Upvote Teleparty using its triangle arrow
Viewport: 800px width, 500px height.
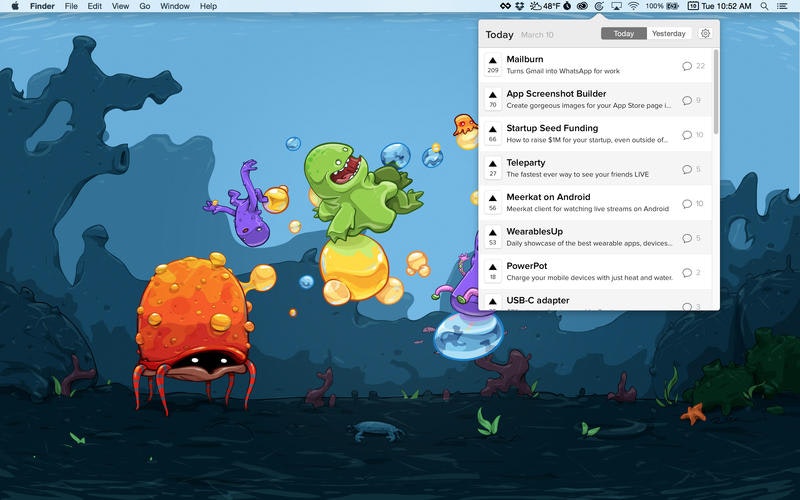coord(492,164)
